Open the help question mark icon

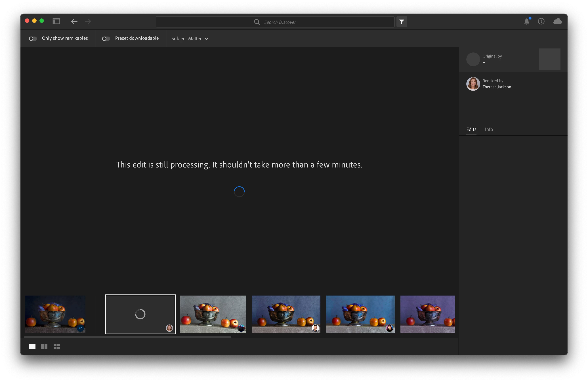(x=541, y=22)
